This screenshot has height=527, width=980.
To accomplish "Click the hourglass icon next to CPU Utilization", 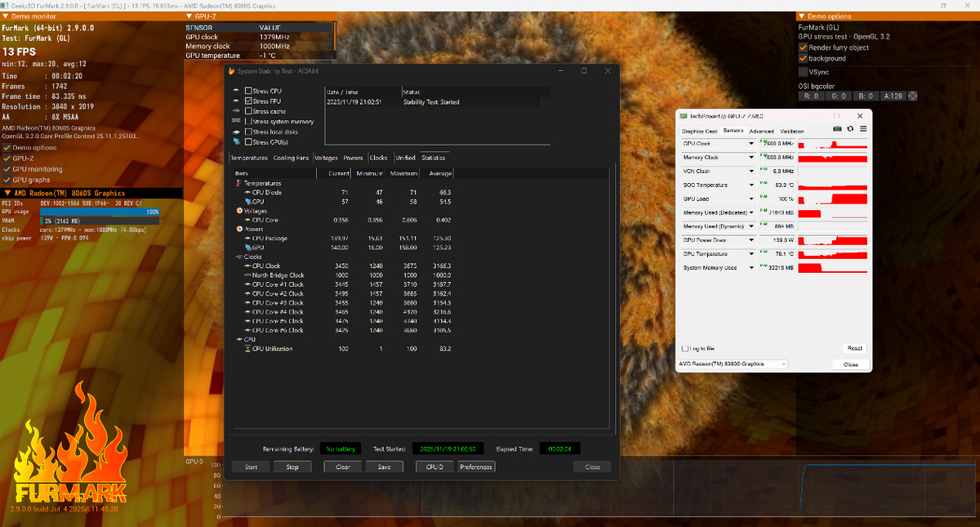I will pos(247,349).
